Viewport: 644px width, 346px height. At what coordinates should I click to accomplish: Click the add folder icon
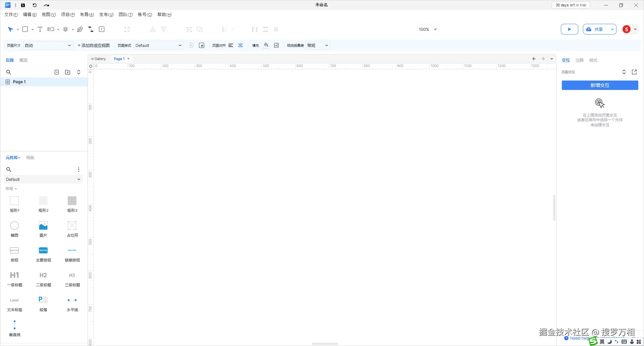[67, 72]
